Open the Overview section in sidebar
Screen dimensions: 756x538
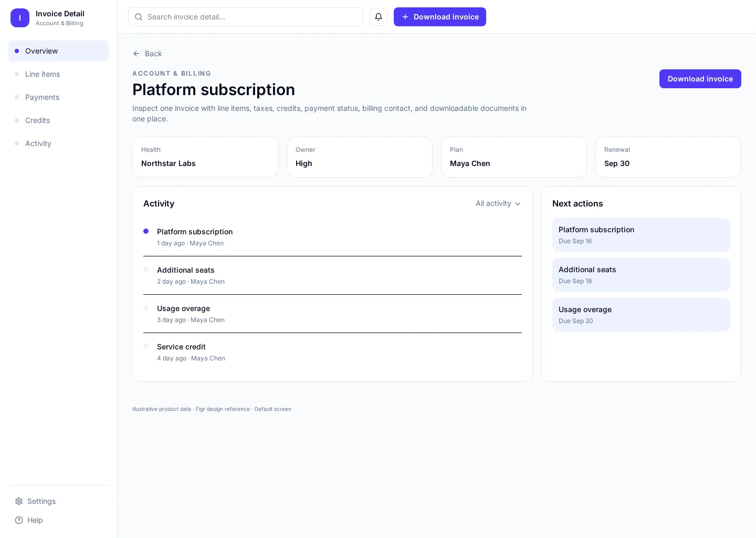coord(58,51)
